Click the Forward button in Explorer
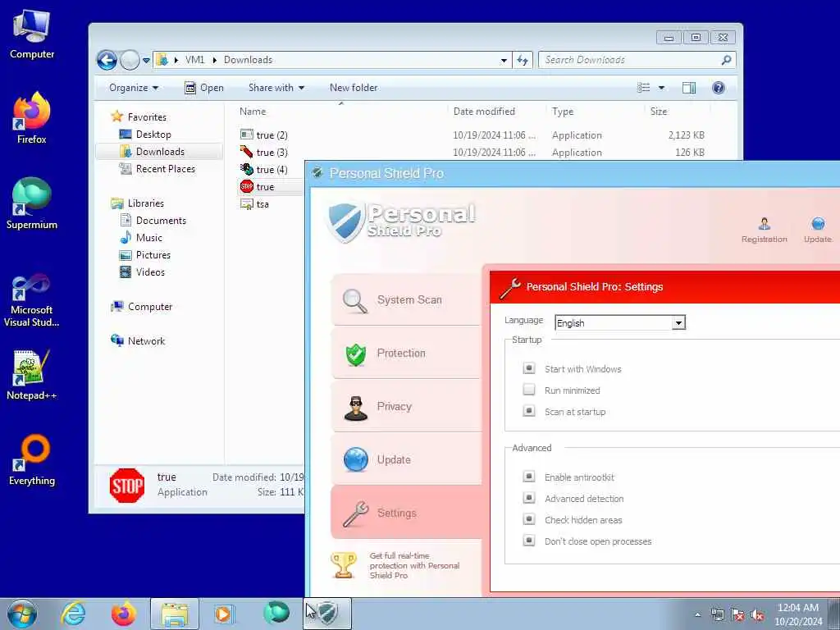Viewport: 840px width, 630px height. coord(130,60)
